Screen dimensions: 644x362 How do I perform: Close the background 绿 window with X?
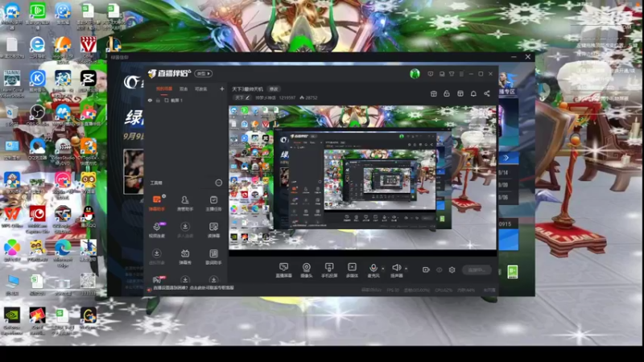tap(528, 57)
